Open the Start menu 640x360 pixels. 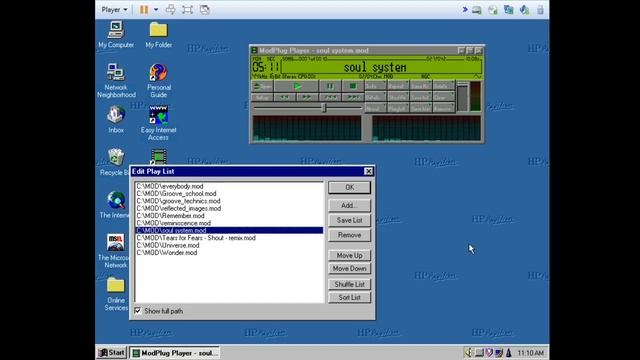(x=112, y=353)
